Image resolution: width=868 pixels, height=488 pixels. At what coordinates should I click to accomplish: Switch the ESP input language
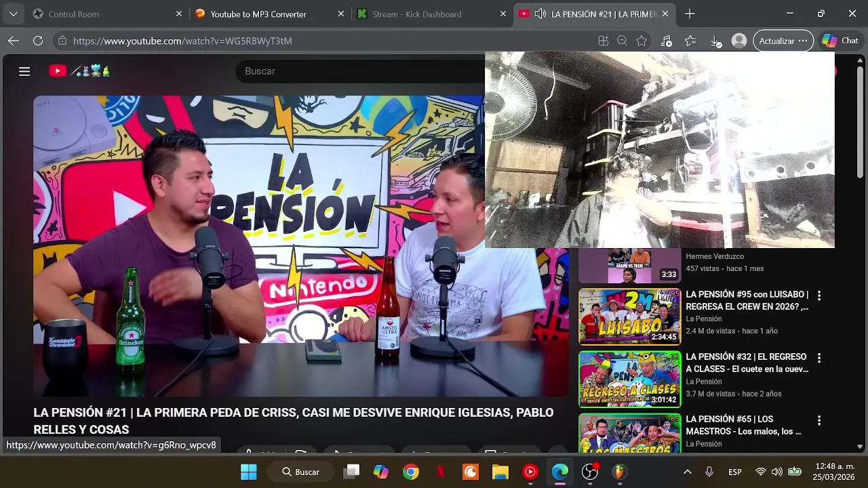735,472
